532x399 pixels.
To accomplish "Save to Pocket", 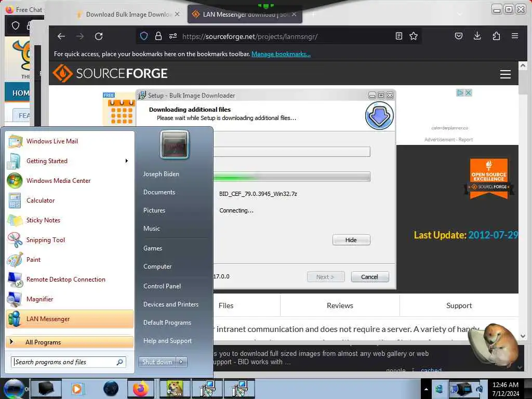I will [x=459, y=36].
